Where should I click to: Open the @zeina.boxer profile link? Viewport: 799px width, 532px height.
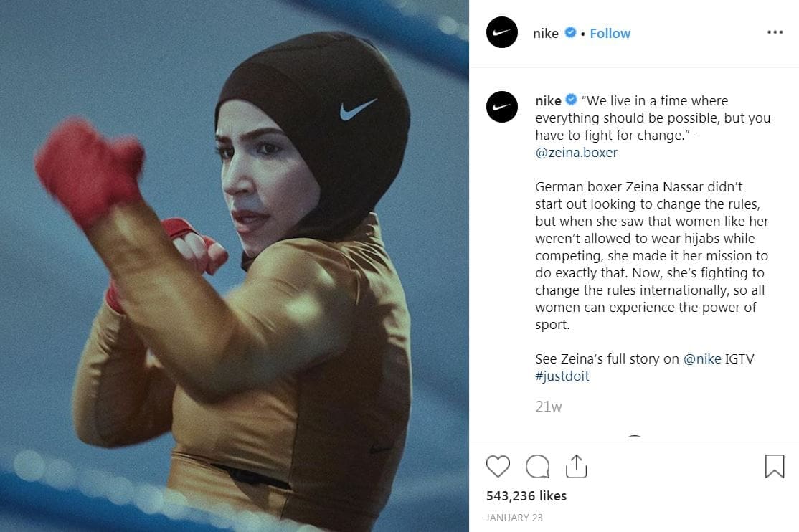tap(577, 153)
